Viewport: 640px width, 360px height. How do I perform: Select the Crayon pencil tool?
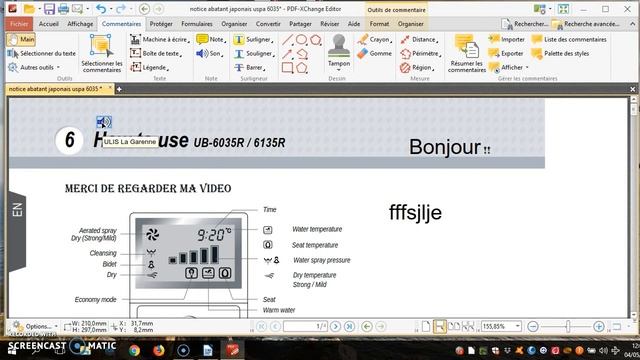click(x=374, y=40)
